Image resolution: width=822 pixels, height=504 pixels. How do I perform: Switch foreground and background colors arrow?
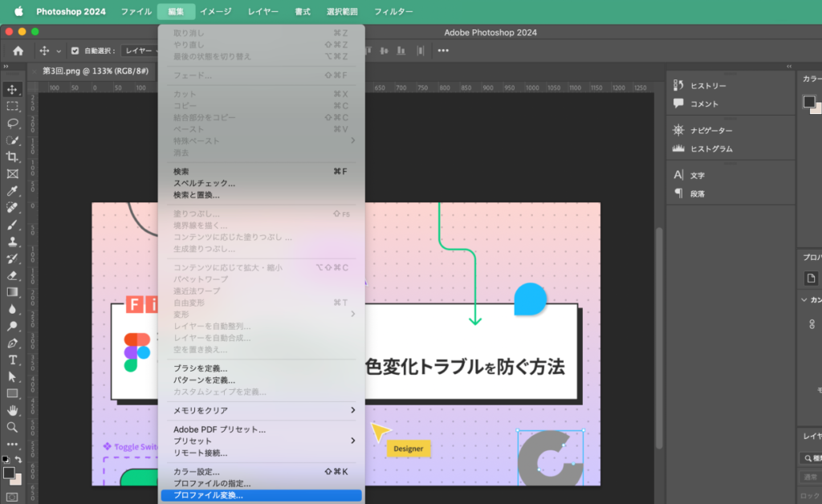click(19, 459)
